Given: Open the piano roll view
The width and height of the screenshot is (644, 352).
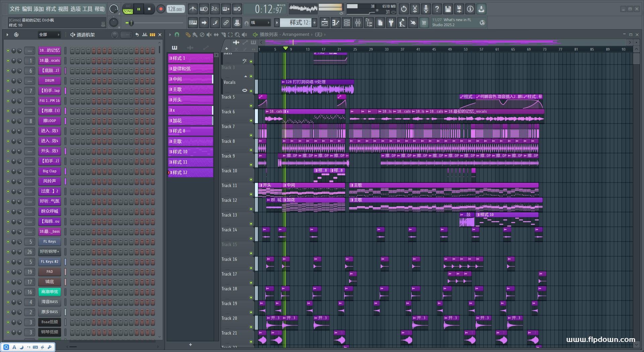Looking at the screenshot, I should click(x=336, y=23).
